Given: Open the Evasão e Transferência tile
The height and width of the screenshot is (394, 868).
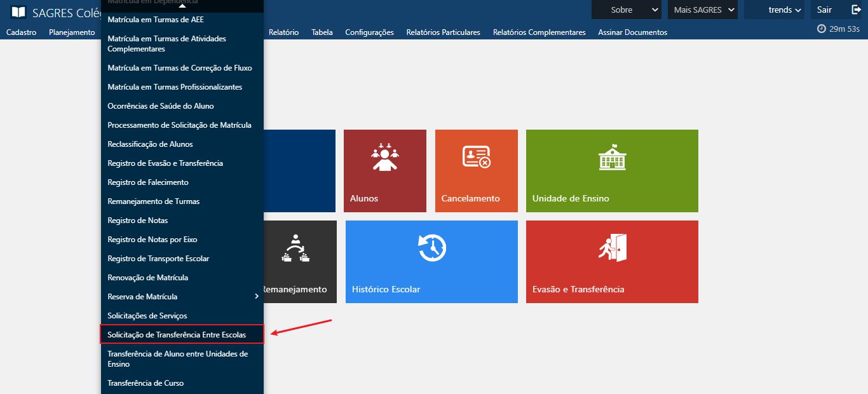Looking at the screenshot, I should (612, 262).
